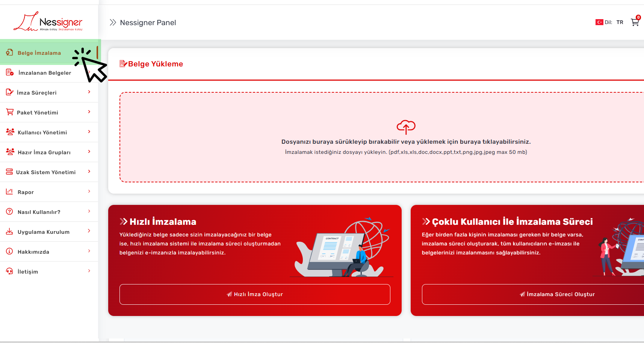Screen dimensions: 644x343
Task: Expand the Kullanıcı Yönetimi chevron arrow
Action: [89, 132]
